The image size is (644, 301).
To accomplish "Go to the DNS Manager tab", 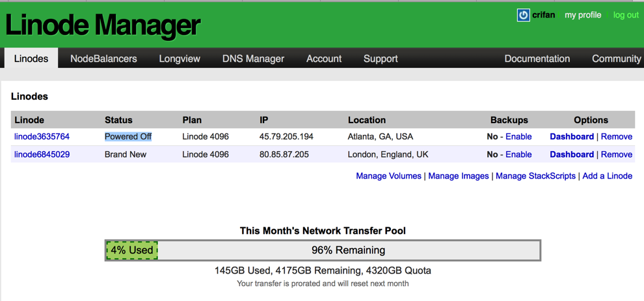I will point(253,59).
